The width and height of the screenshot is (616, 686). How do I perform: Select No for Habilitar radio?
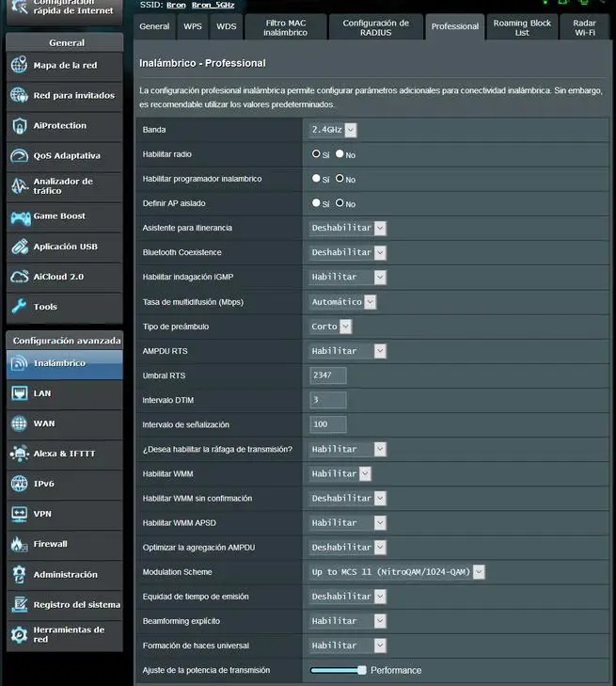point(340,153)
